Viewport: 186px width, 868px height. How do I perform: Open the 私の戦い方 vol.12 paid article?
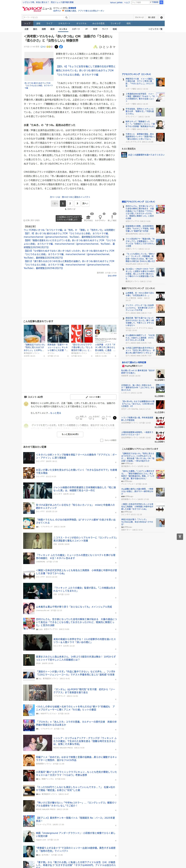[138, 371]
